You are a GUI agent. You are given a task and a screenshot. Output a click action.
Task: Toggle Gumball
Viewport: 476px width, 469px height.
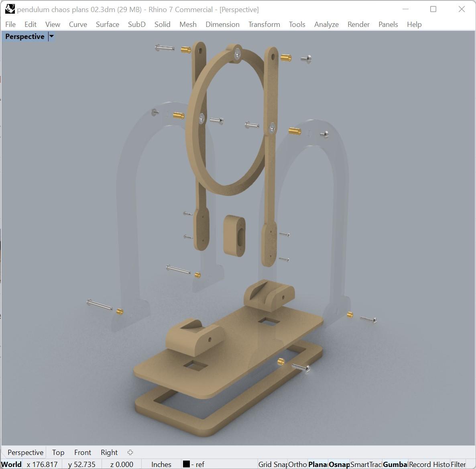[x=395, y=464]
